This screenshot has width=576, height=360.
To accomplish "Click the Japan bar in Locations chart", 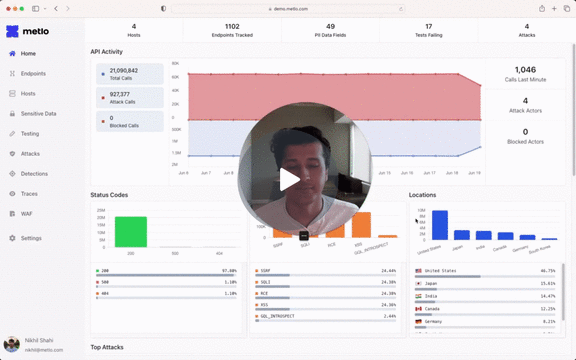I will click(x=462, y=235).
